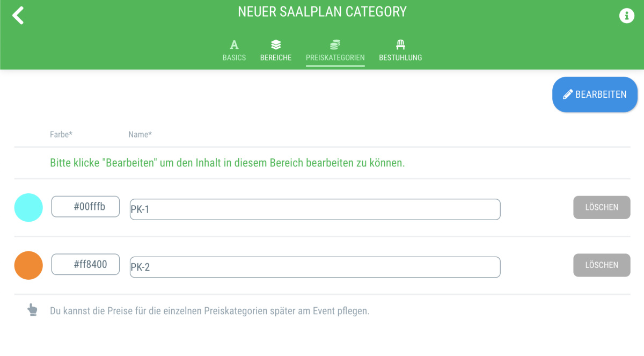Click the #ff8400 hex color field
644x356 pixels.
point(86,264)
